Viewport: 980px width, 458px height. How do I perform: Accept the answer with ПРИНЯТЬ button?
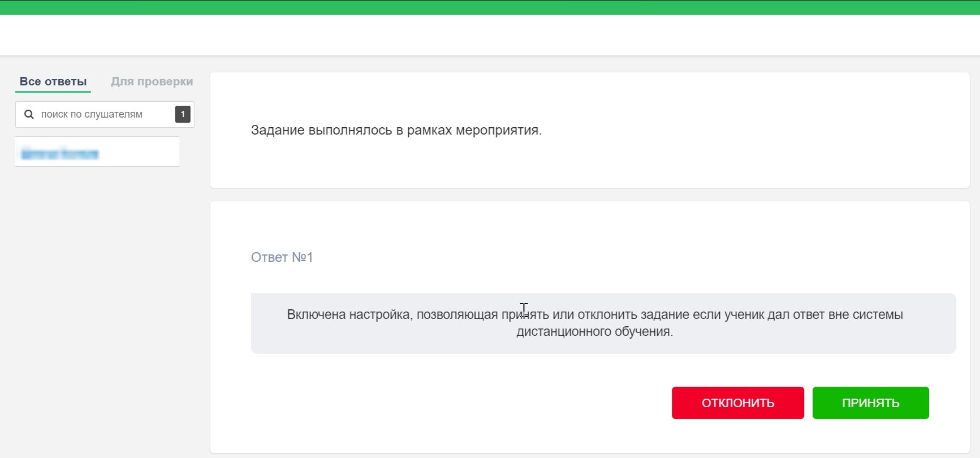pyautogui.click(x=870, y=403)
